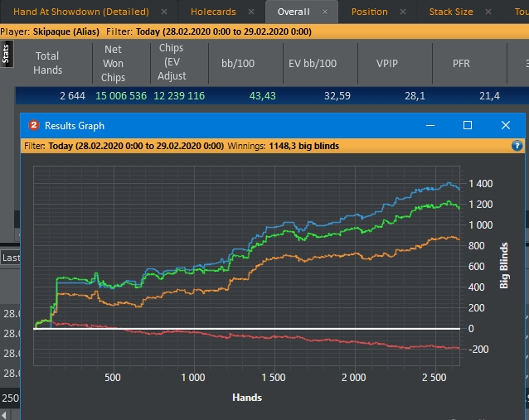Open the Stack Size tab
The width and height of the screenshot is (529, 420).
click(x=451, y=12)
